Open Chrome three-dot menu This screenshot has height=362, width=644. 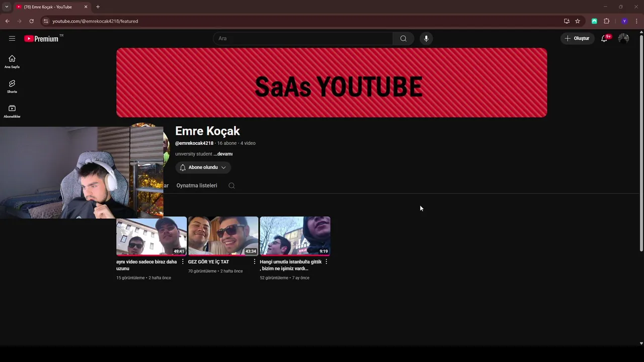pyautogui.click(x=636, y=21)
